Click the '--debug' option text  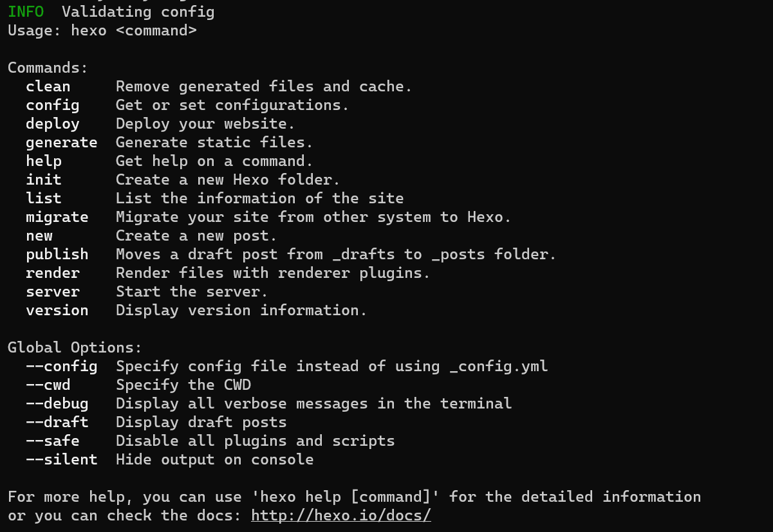(57, 403)
